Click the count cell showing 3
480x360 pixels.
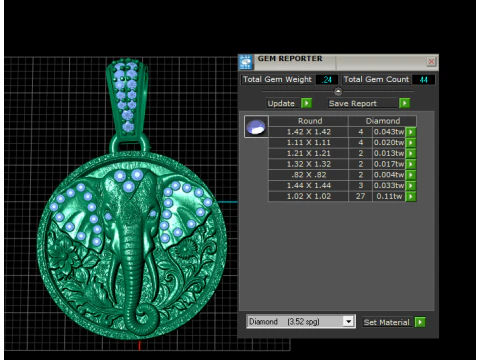(x=360, y=185)
